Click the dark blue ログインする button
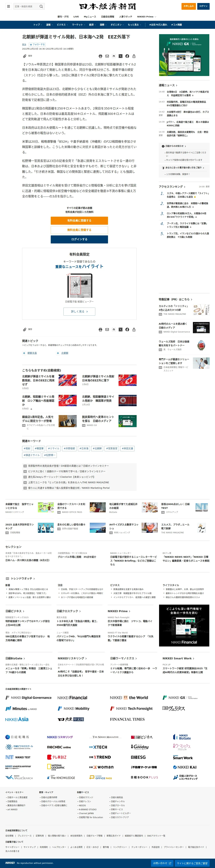The image size is (215, 868). (79, 239)
